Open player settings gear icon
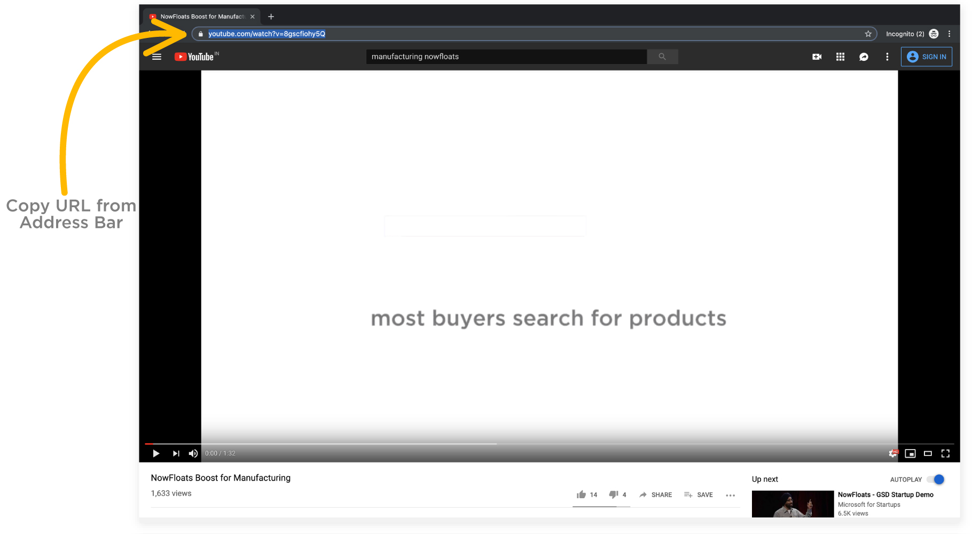 coord(893,453)
